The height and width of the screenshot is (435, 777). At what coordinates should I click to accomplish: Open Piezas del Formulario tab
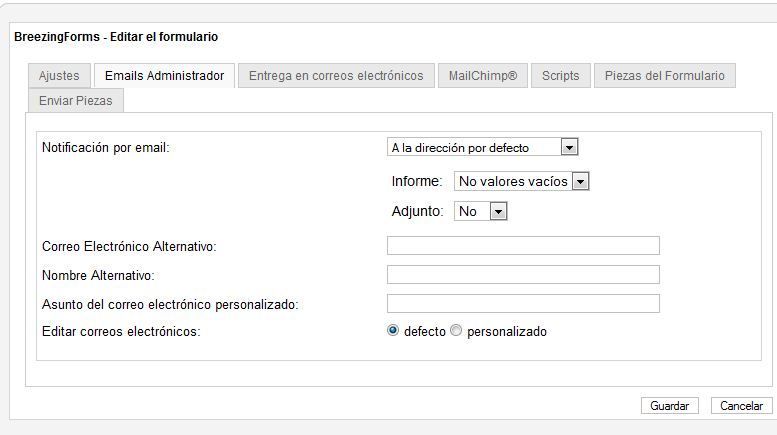[x=665, y=76]
